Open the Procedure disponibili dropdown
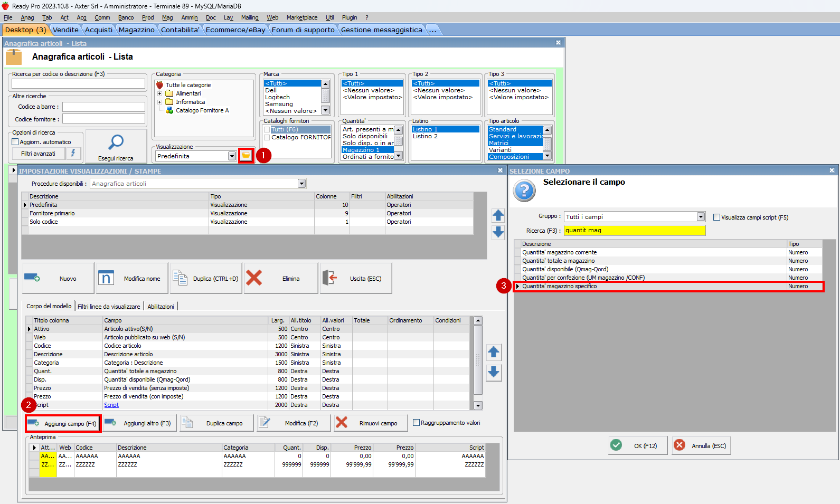This screenshot has height=504, width=840. 302,184
